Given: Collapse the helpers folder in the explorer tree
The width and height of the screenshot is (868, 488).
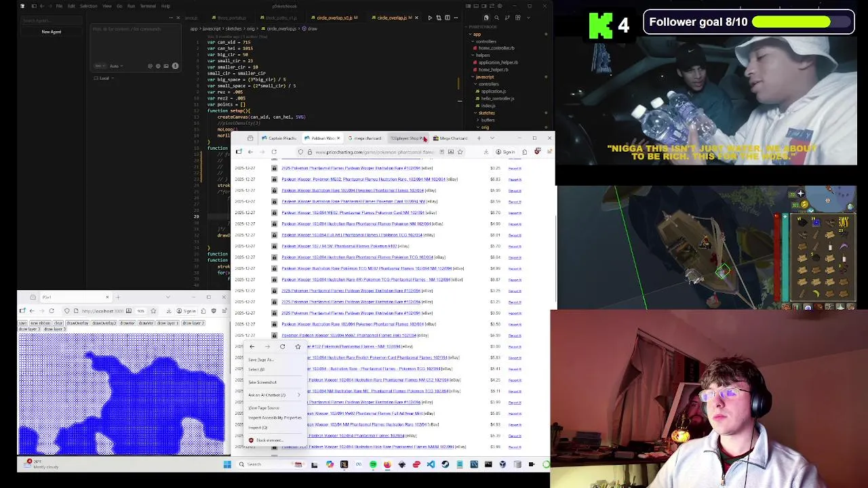Looking at the screenshot, I should tap(483, 56).
